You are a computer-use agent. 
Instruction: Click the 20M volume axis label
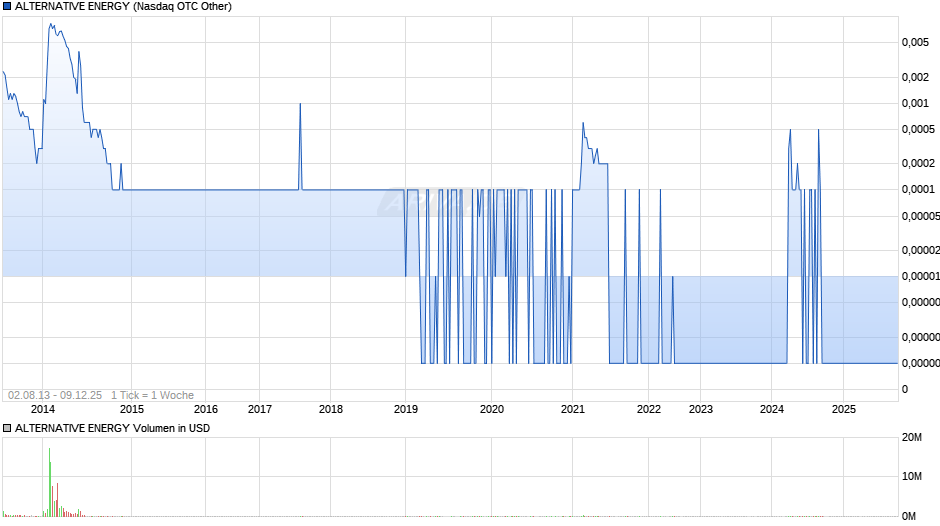[x=912, y=438]
